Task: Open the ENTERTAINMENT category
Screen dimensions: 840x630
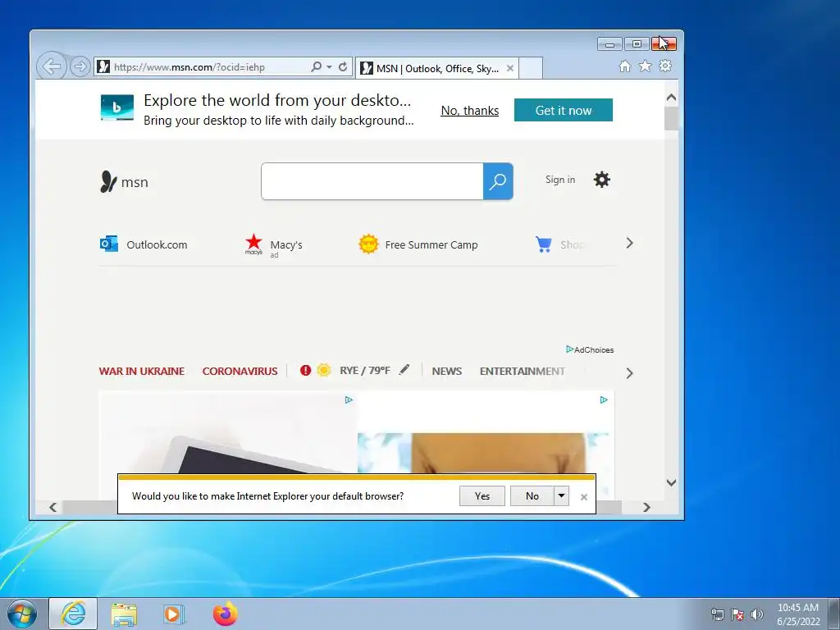Action: pyautogui.click(x=523, y=371)
